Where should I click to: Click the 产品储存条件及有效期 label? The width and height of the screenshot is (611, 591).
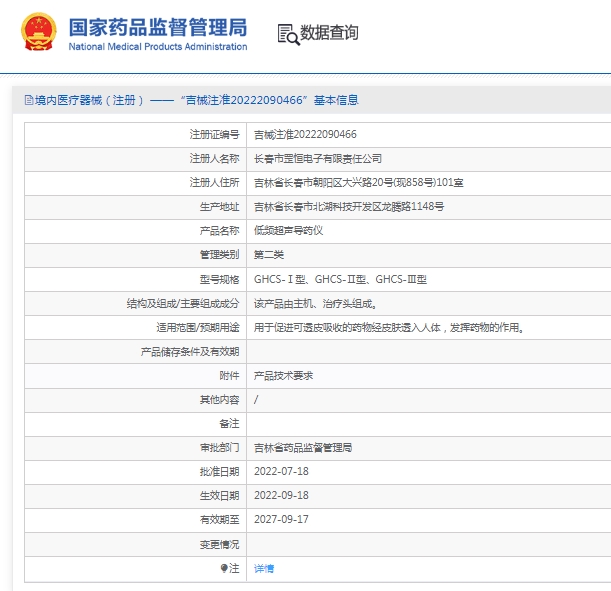click(190, 352)
